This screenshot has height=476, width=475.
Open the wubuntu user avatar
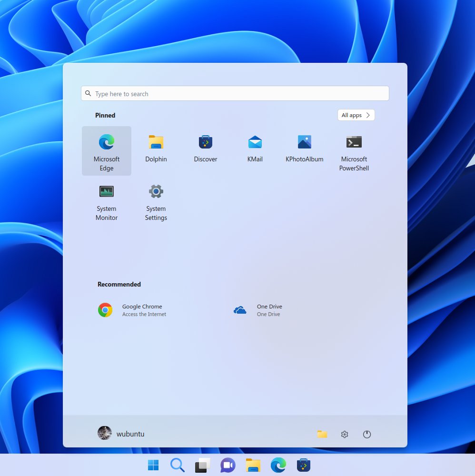[105, 433]
